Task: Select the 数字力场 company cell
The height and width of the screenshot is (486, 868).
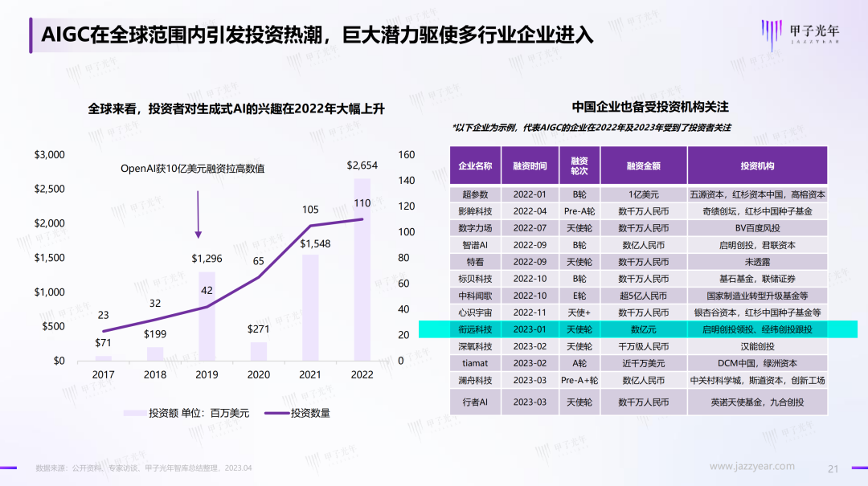Action: tap(475, 228)
